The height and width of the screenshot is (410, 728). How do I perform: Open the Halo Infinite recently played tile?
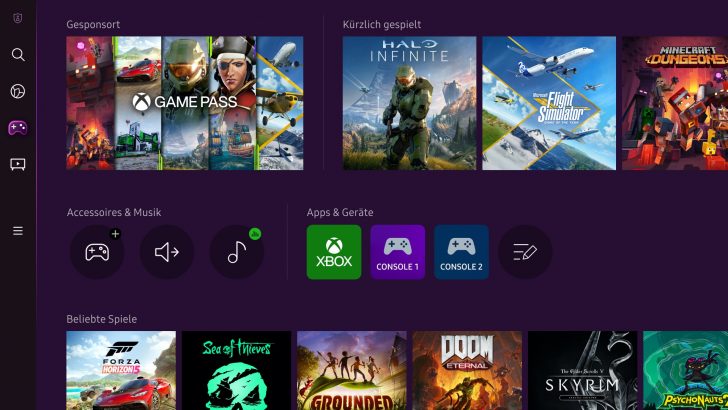click(x=410, y=103)
